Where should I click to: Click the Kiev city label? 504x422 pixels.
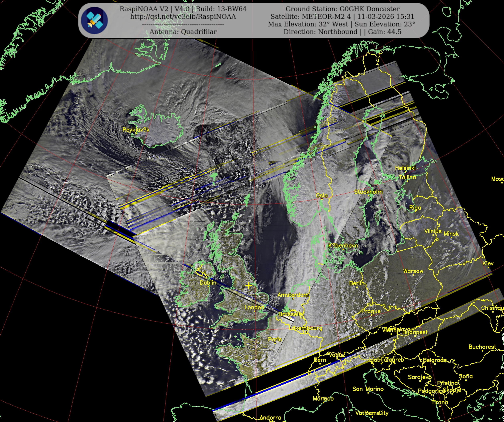click(x=488, y=263)
